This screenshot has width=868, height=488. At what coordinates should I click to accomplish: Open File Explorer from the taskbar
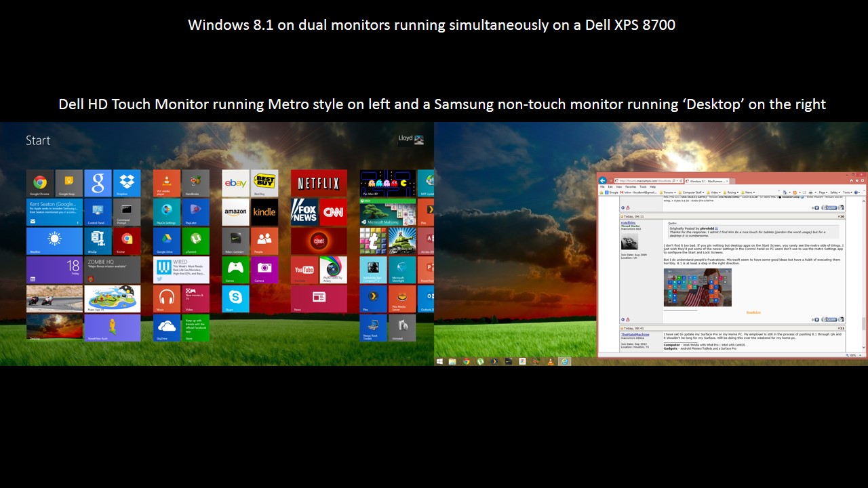pyautogui.click(x=452, y=361)
